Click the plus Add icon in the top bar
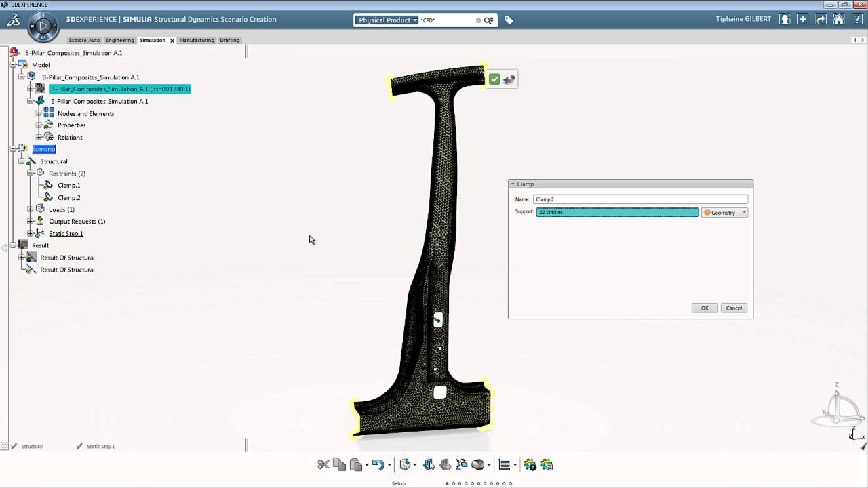 pyautogui.click(x=803, y=20)
